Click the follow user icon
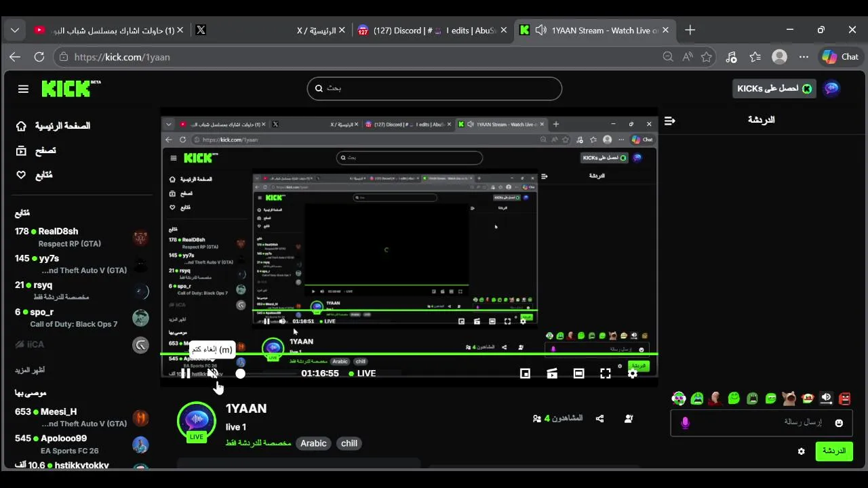 click(x=629, y=419)
